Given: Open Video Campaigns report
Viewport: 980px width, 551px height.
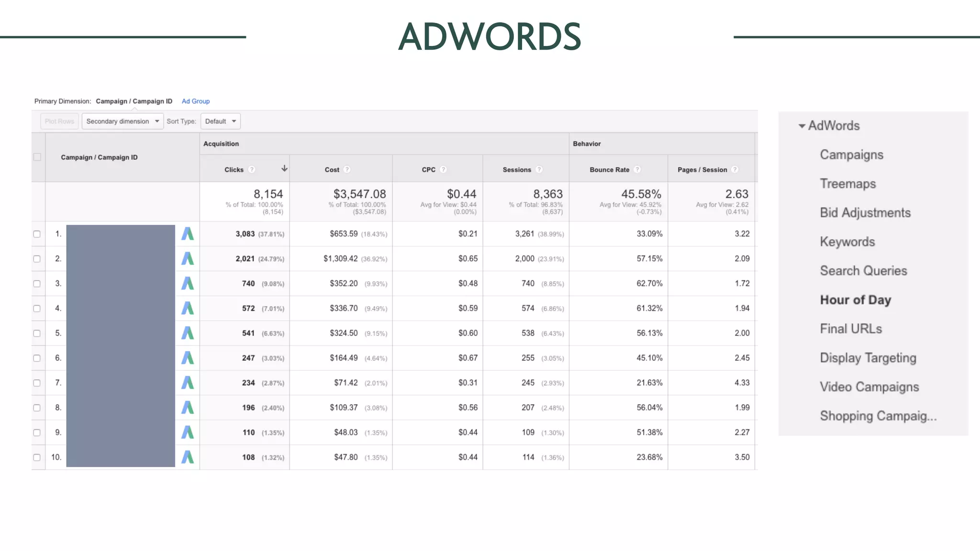Looking at the screenshot, I should [869, 387].
